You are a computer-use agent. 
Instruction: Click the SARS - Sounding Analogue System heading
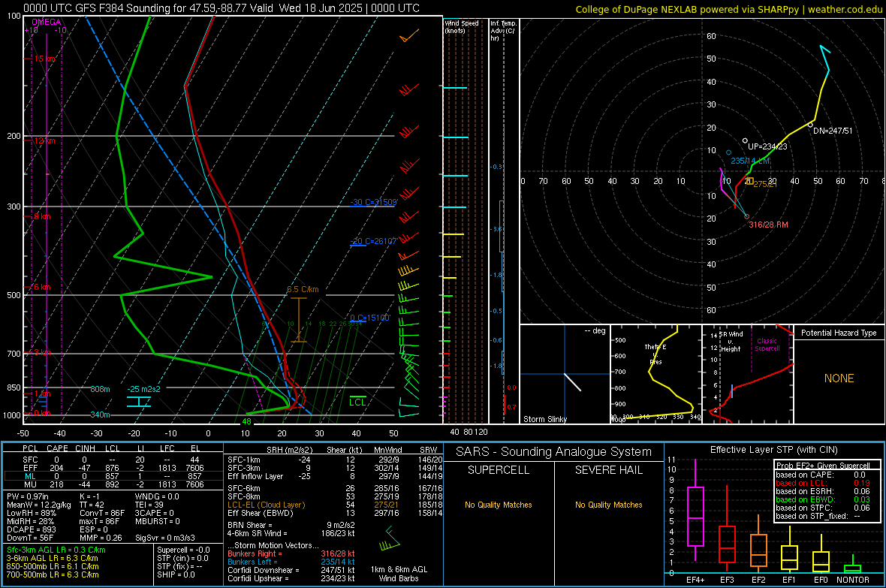[554, 452]
